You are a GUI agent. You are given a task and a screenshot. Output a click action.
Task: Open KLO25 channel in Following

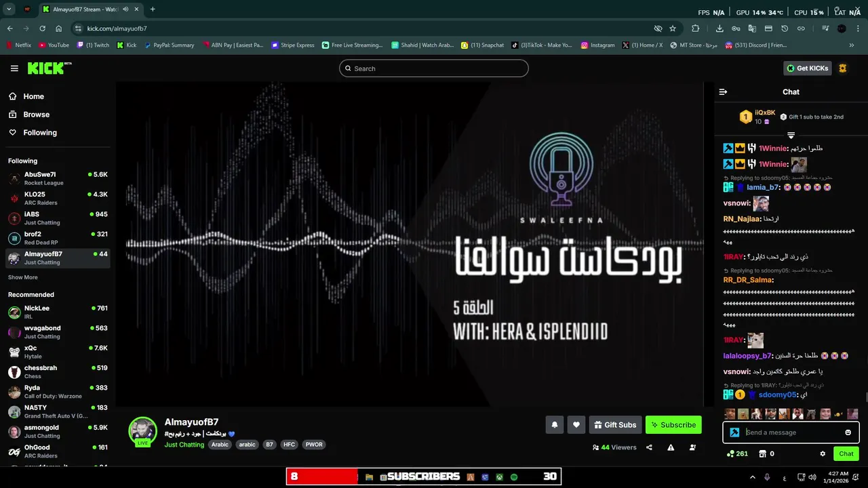58,198
